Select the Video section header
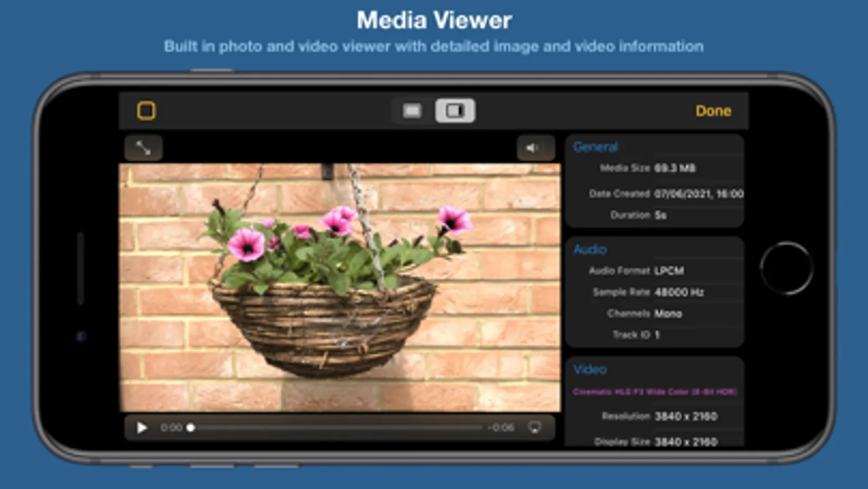Image resolution: width=868 pixels, height=489 pixels. [590, 369]
